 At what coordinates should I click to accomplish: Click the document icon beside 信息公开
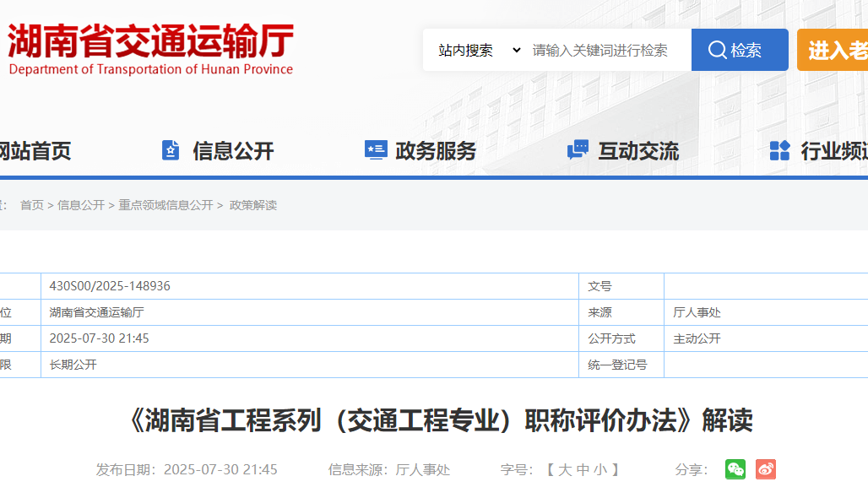click(171, 149)
